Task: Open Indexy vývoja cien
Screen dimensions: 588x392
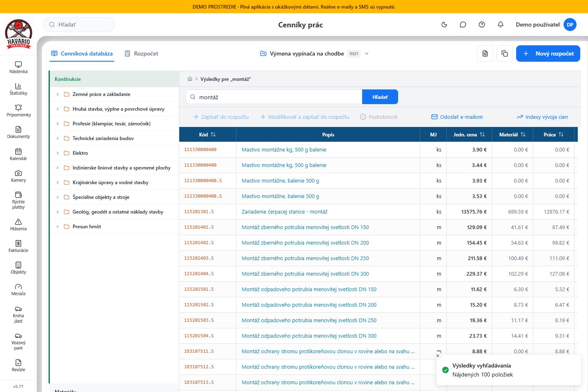Action: click(542, 117)
